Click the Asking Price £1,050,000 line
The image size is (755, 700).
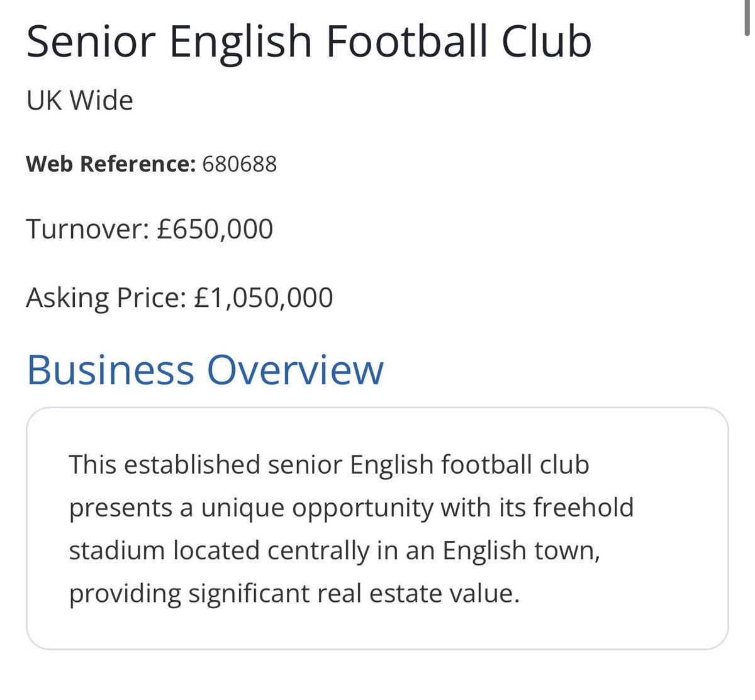pyautogui.click(x=180, y=298)
